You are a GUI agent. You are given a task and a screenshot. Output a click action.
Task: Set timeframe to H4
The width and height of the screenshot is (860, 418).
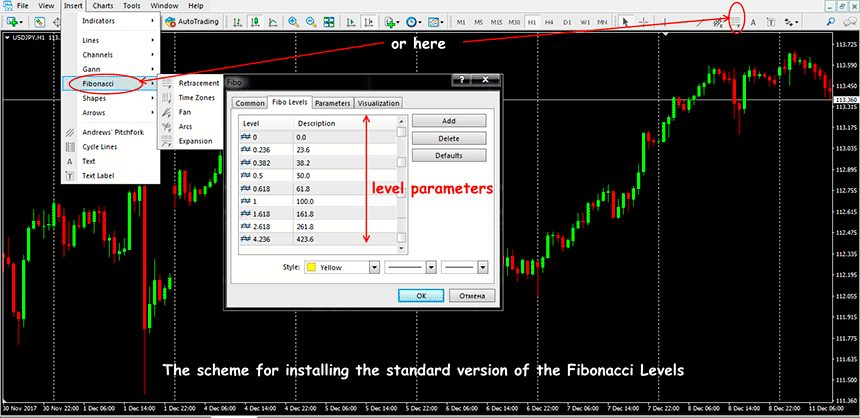(x=549, y=22)
